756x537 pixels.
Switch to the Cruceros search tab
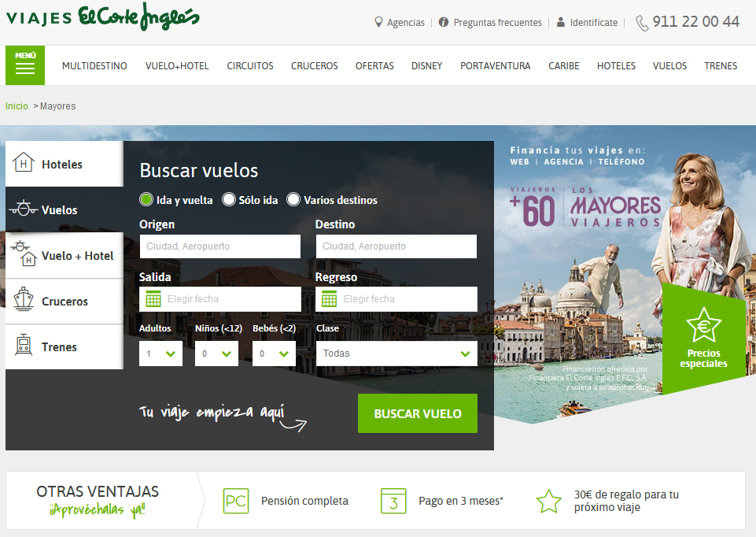coord(64,302)
